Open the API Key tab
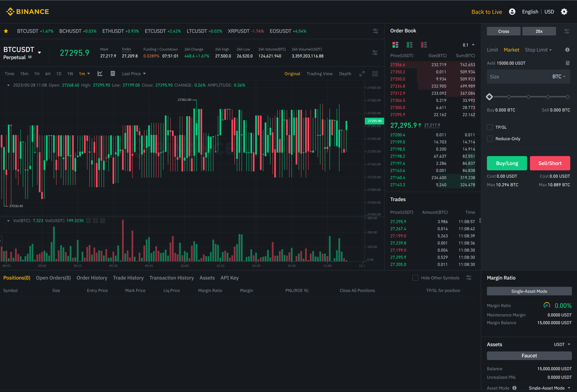The height and width of the screenshot is (392, 577). (x=229, y=277)
